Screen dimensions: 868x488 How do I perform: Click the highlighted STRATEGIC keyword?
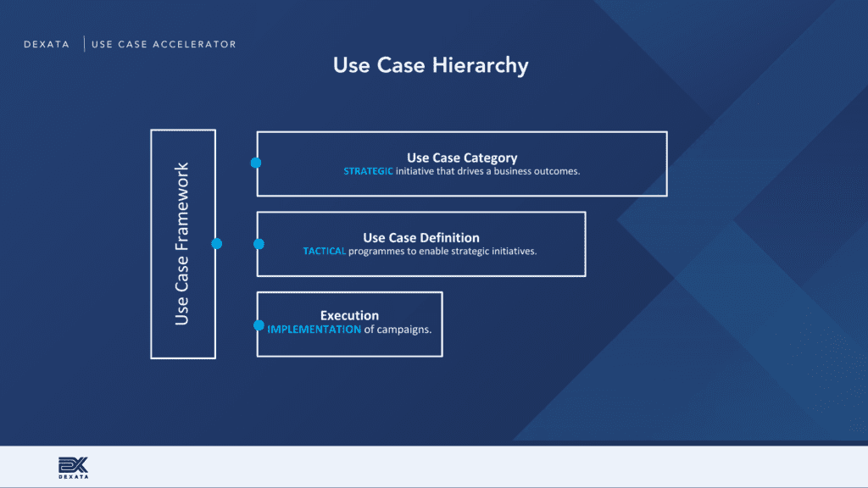[x=369, y=171]
